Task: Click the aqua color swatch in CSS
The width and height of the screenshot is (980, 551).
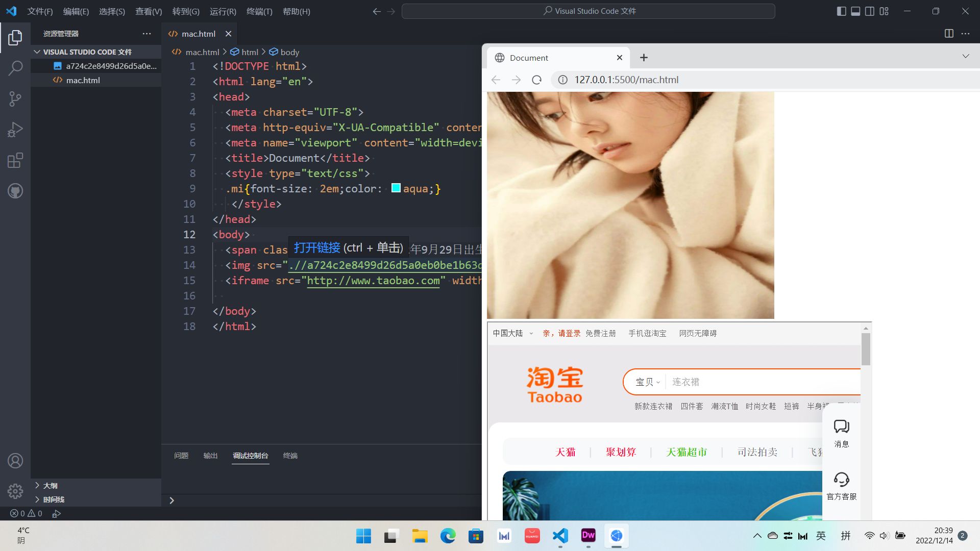Action: pos(396,188)
